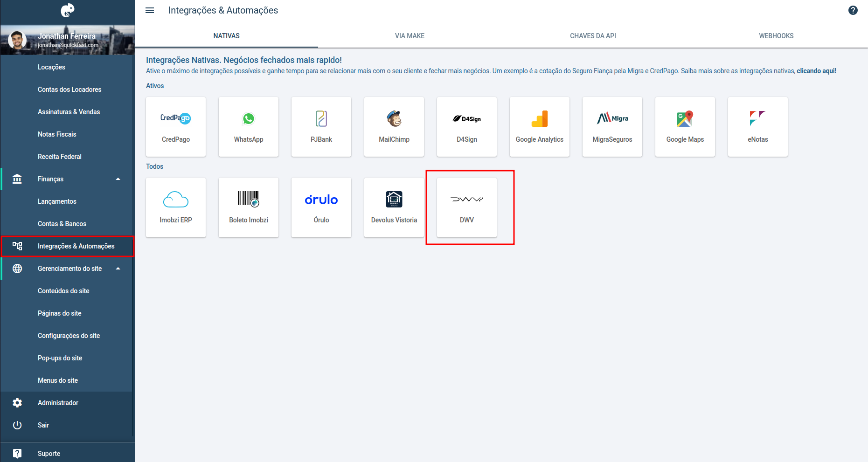The width and height of the screenshot is (868, 462).
Task: Select the Boleto Imobzi card
Action: coord(249,207)
